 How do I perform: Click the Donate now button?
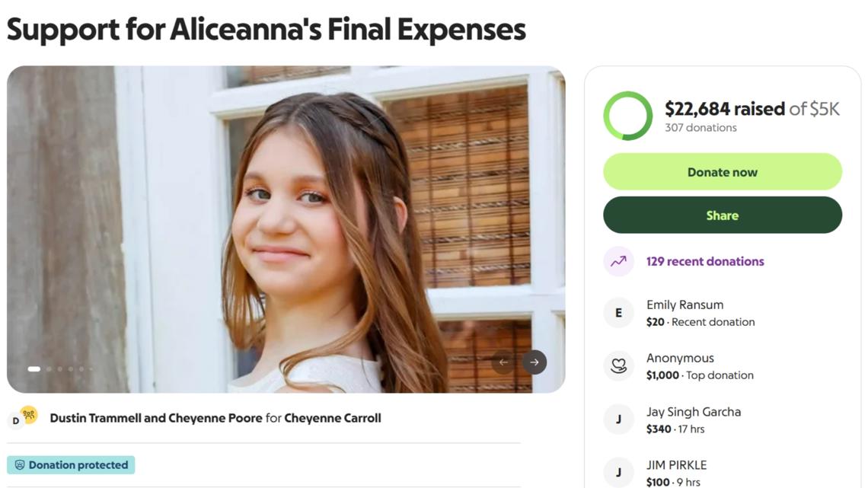coord(722,172)
